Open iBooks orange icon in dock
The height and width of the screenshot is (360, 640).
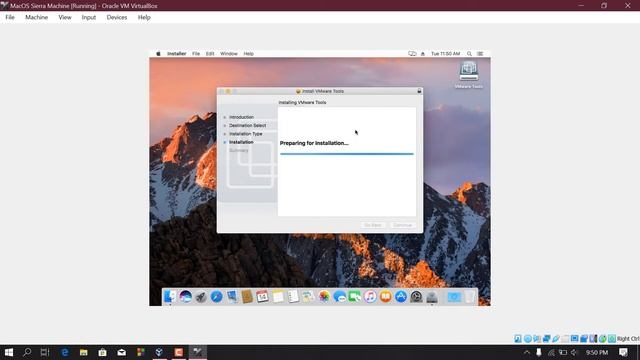[386, 297]
